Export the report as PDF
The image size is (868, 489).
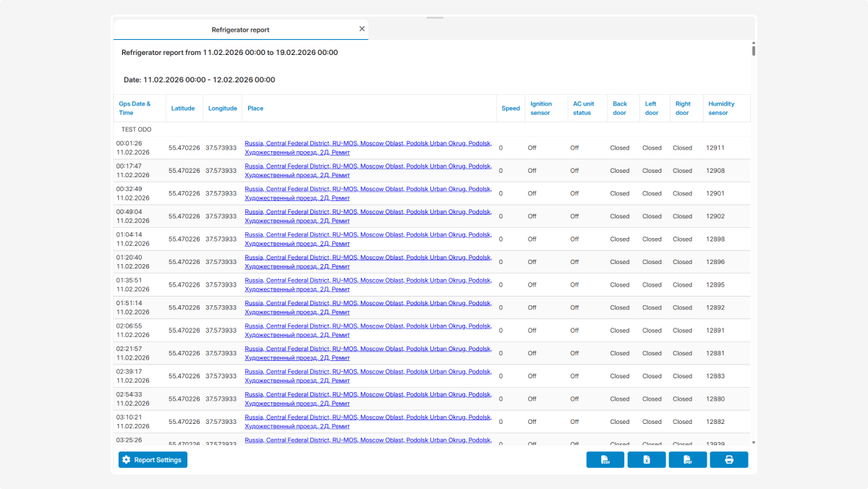687,460
